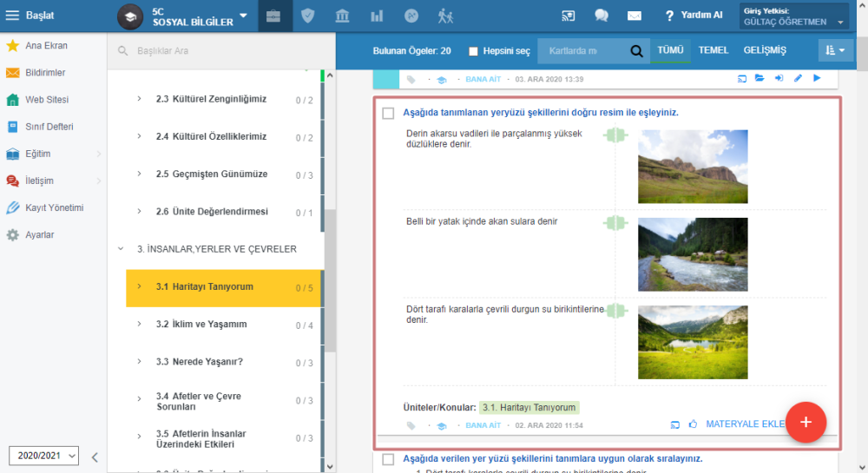Click the connector handle for lake definition
The image size is (868, 473).
(x=616, y=311)
